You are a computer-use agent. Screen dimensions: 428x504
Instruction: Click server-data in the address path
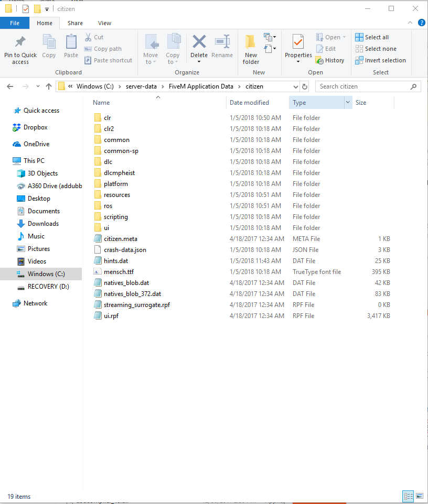(141, 86)
